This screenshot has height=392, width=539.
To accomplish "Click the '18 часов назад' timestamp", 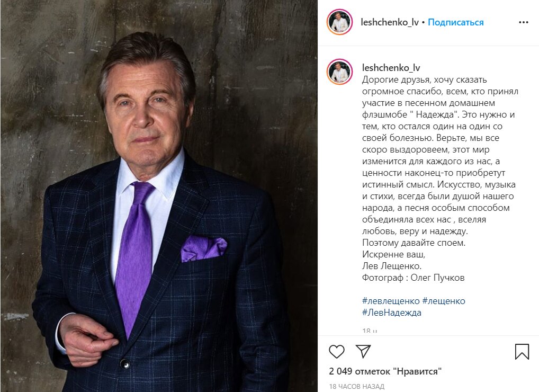I will [x=356, y=387].
